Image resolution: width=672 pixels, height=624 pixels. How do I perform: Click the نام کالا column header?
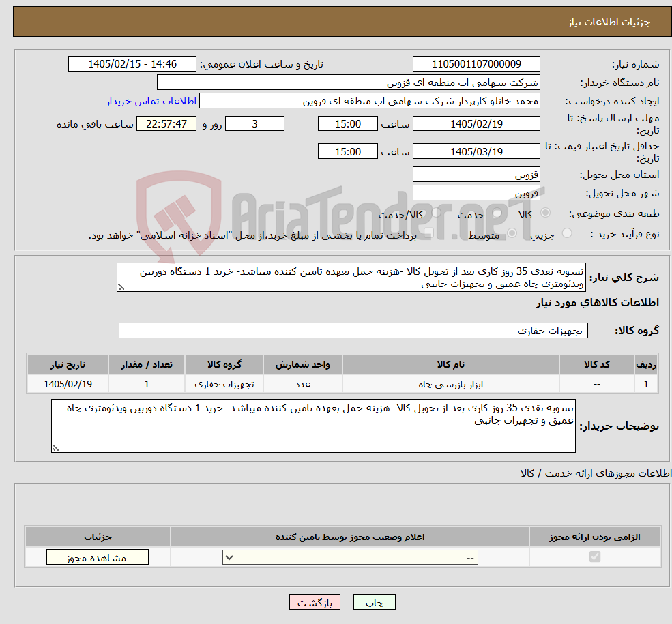(450, 364)
